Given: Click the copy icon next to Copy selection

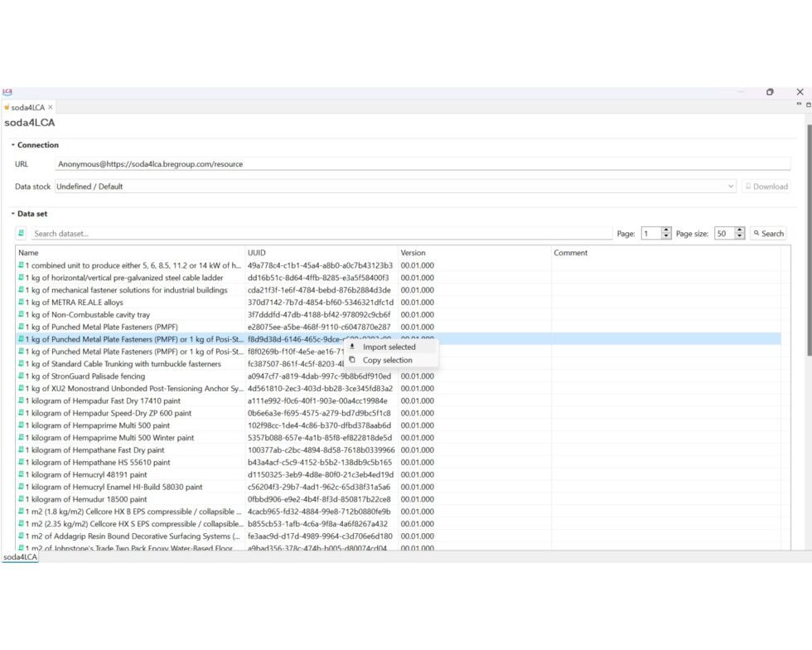Looking at the screenshot, I should [x=352, y=361].
